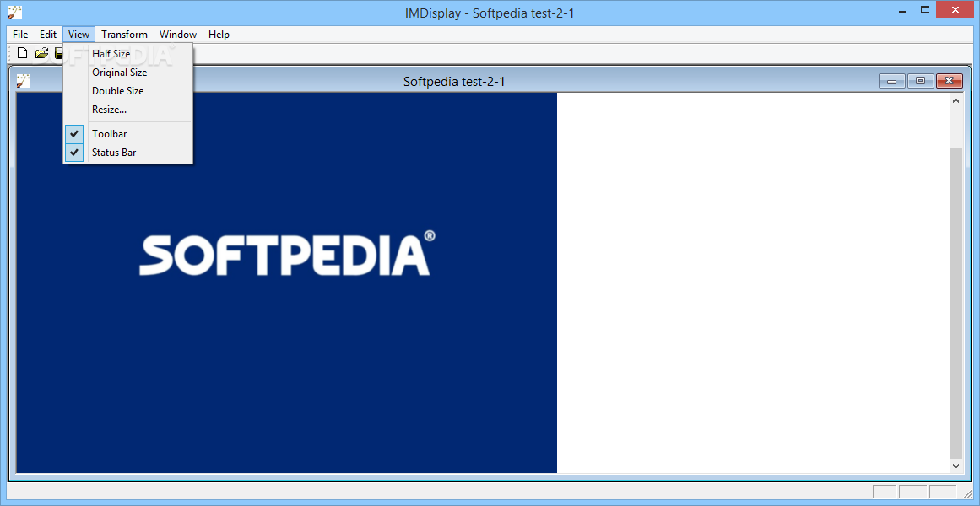The height and width of the screenshot is (506, 980).
Task: Minimize the Softpedia test-2-1 child window
Action: tap(892, 81)
